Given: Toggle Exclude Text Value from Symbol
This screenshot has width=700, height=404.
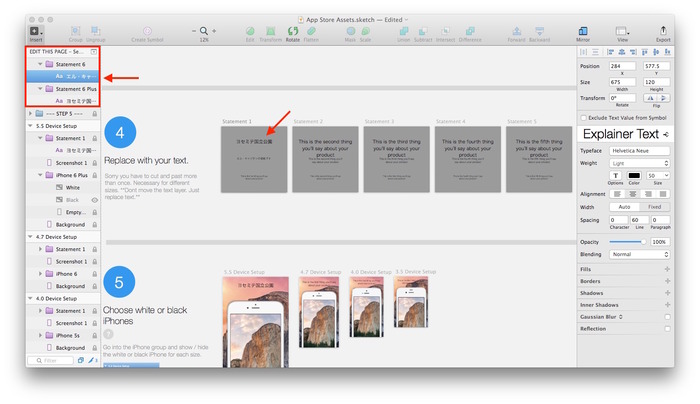Looking at the screenshot, I should tap(583, 118).
